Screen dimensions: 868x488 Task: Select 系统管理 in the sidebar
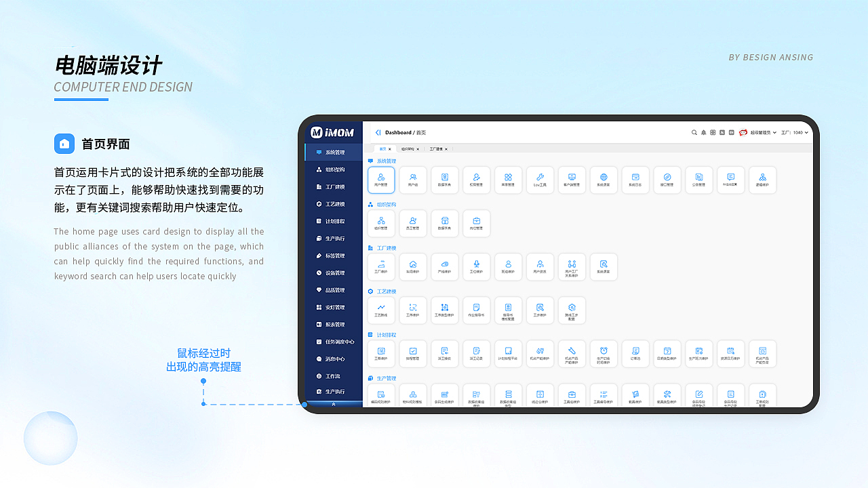tap(334, 152)
